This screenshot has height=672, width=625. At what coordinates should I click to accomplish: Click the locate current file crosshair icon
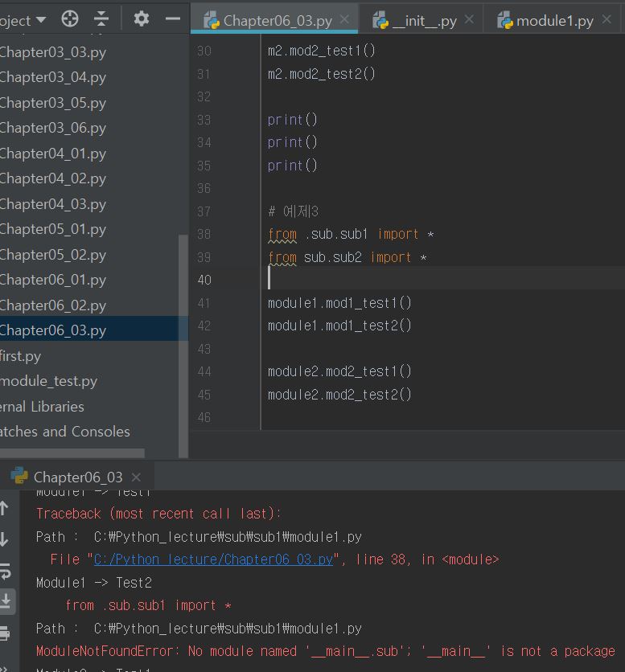click(x=70, y=18)
